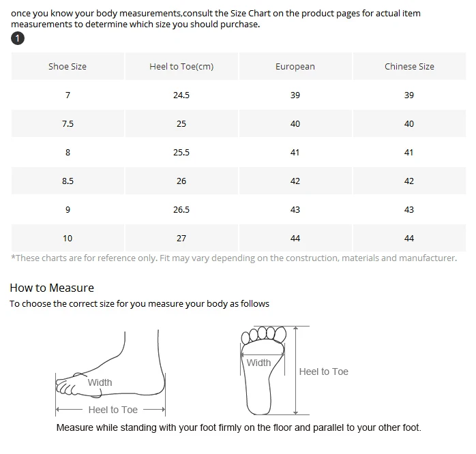Click the black number 1 circle badge

(x=18, y=39)
